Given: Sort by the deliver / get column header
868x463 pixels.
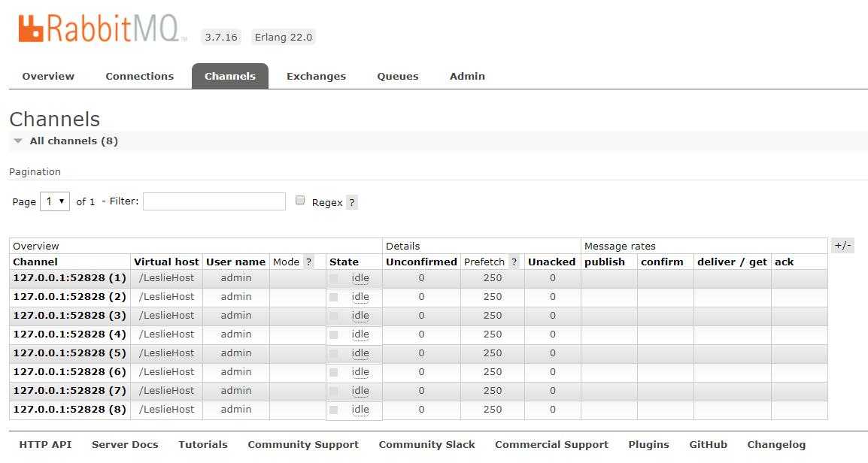Looking at the screenshot, I should click(732, 262).
